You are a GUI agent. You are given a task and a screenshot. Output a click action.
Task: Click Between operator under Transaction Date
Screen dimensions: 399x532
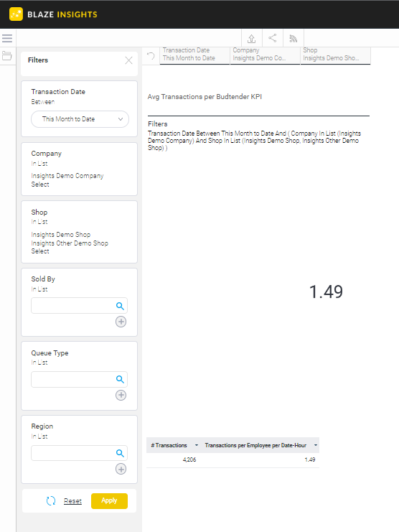43,102
